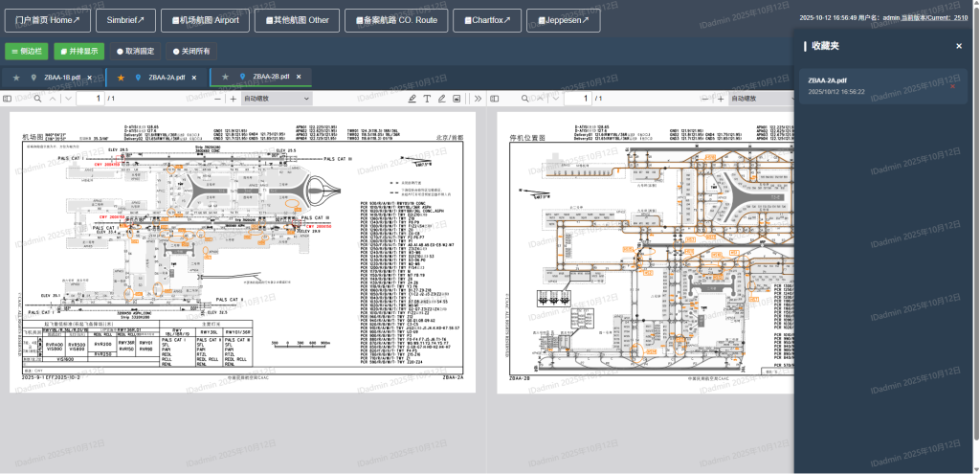The image size is (980, 474).
Task: Click the favorite star on ZBAA-2A.pdf tab
Action: (x=121, y=77)
